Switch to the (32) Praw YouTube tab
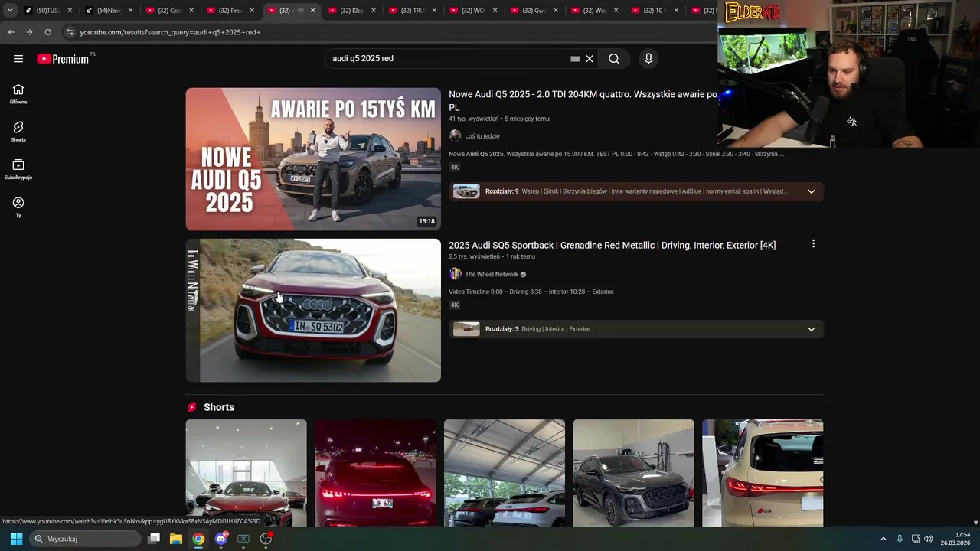This screenshot has width=980, height=551. (229, 11)
